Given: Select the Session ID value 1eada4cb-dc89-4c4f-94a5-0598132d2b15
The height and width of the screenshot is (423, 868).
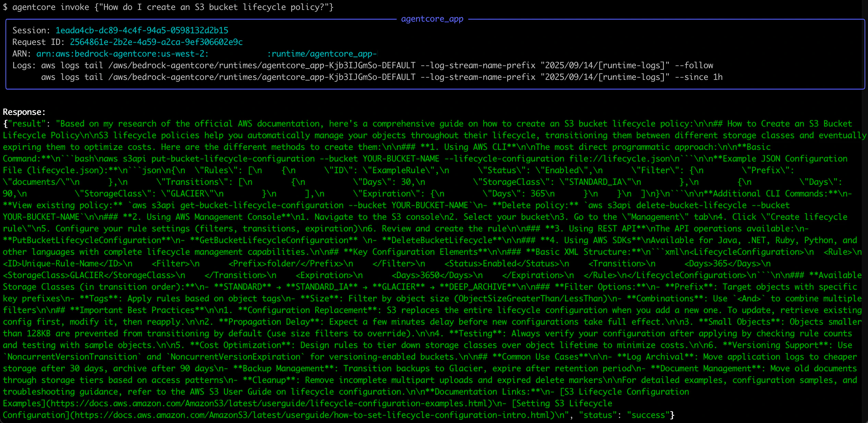Looking at the screenshot, I should tap(142, 31).
